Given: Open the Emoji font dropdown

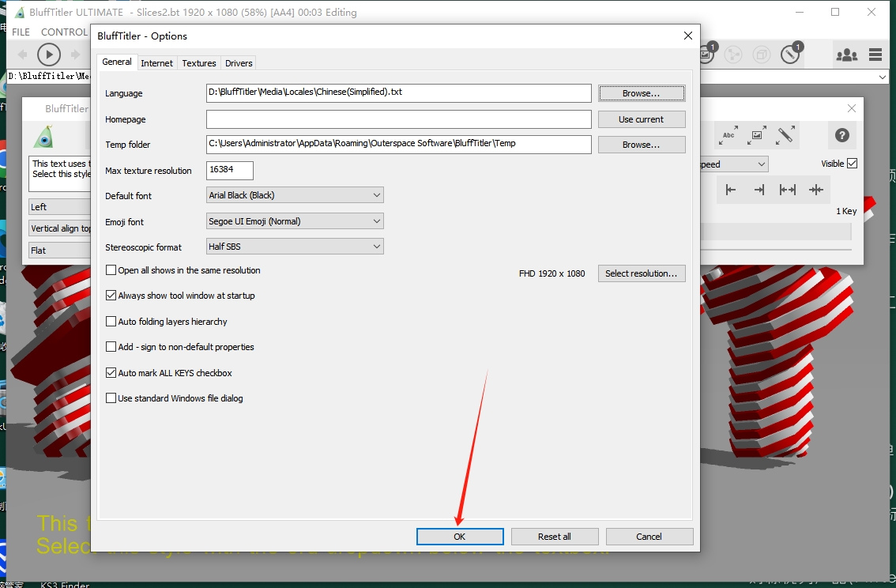Looking at the screenshot, I should click(295, 221).
